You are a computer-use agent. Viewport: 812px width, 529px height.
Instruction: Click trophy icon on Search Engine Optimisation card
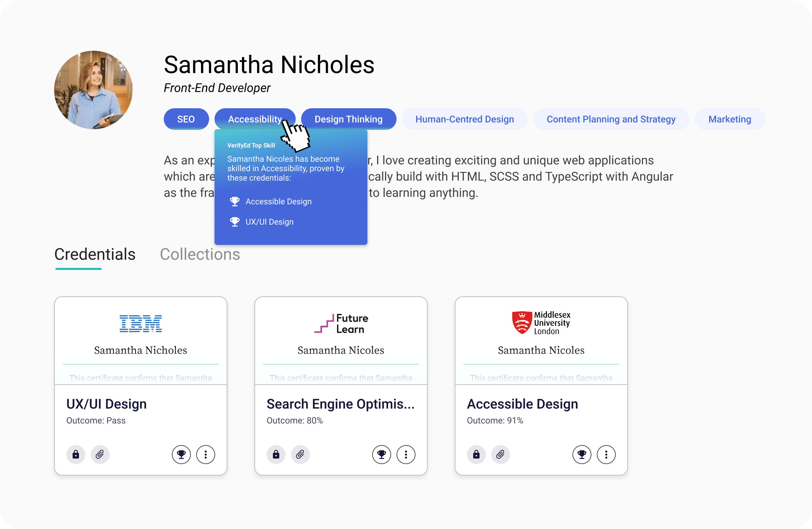point(381,454)
